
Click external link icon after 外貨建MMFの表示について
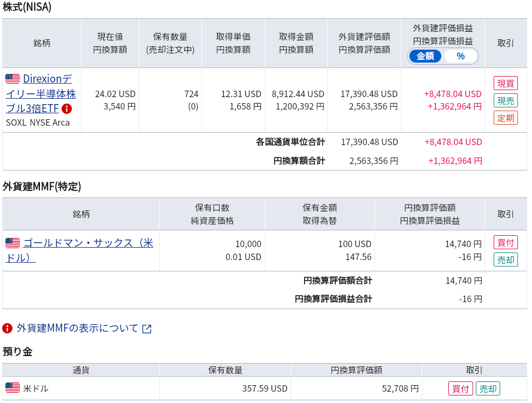(x=147, y=329)
